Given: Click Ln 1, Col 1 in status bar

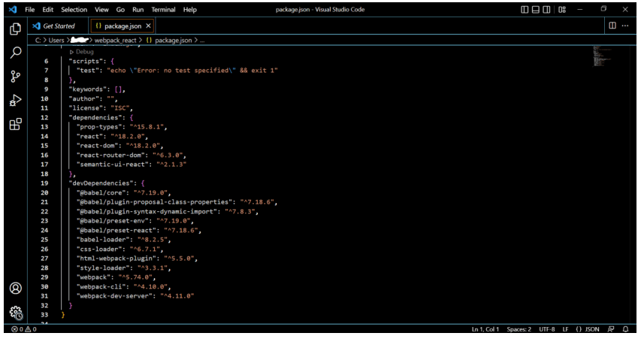Looking at the screenshot, I should tap(485, 329).
